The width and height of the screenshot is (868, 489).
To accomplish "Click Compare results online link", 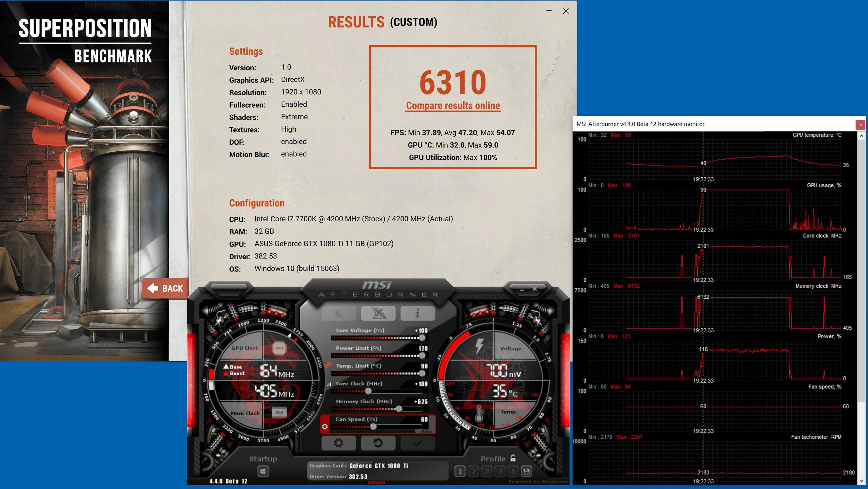I will coord(453,106).
